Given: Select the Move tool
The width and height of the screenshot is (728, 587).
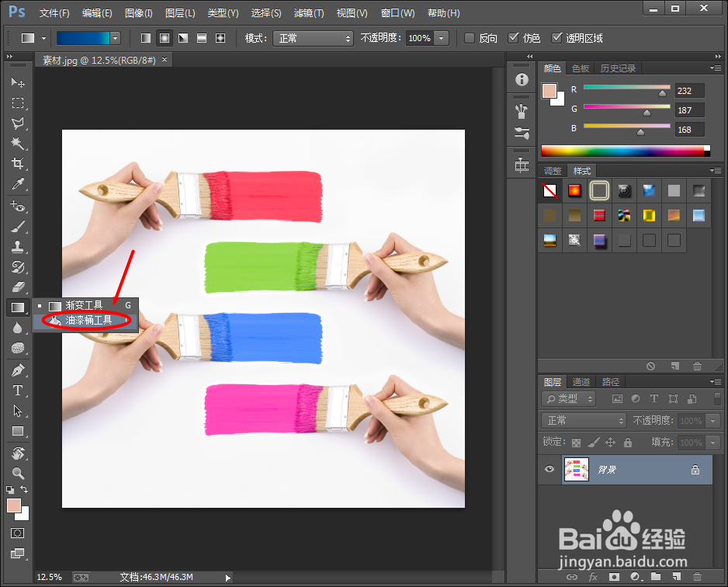Looking at the screenshot, I should tap(18, 82).
